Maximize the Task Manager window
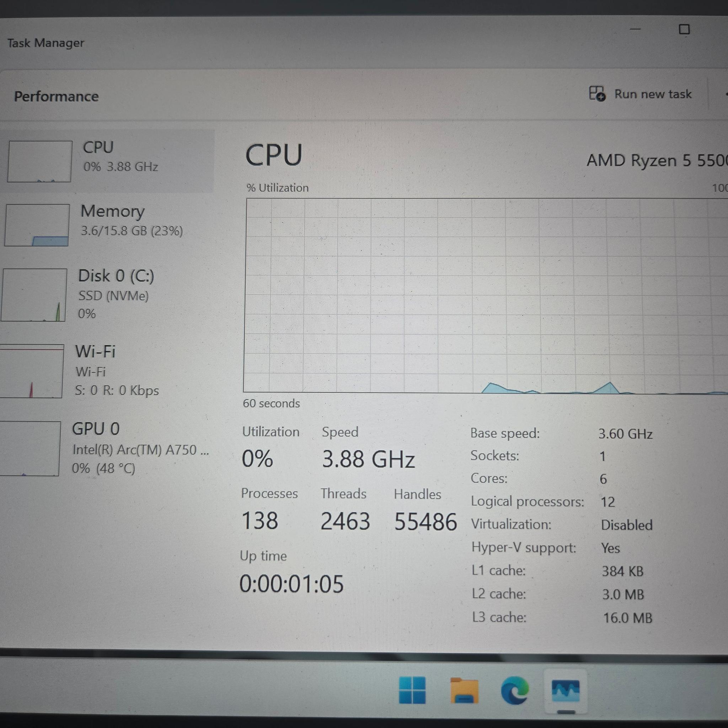Viewport: 728px width, 728px height. [x=684, y=30]
